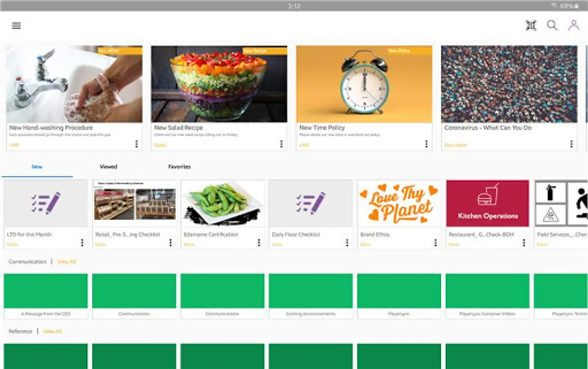Click the Communication section heading
The height and width of the screenshot is (369, 588).
click(x=27, y=262)
